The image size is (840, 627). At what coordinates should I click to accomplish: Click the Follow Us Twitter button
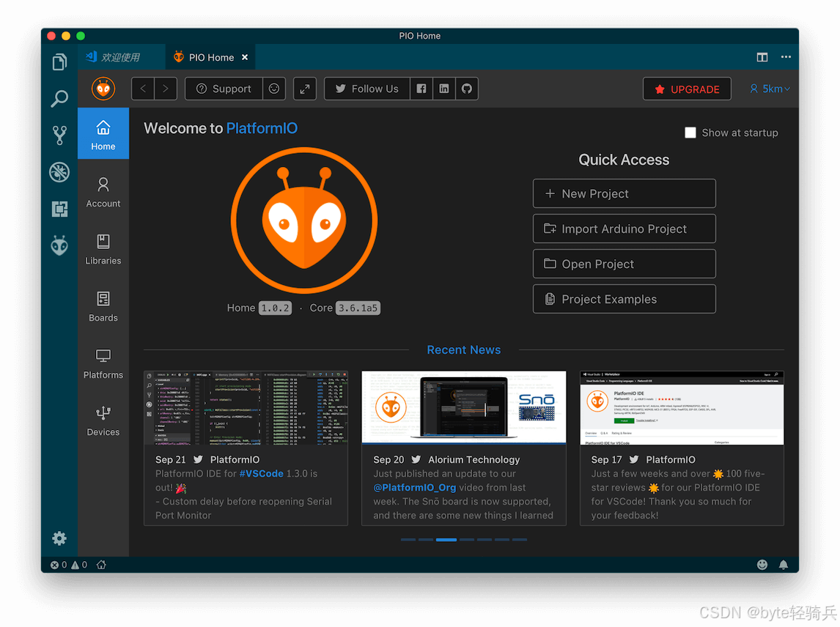pos(367,89)
